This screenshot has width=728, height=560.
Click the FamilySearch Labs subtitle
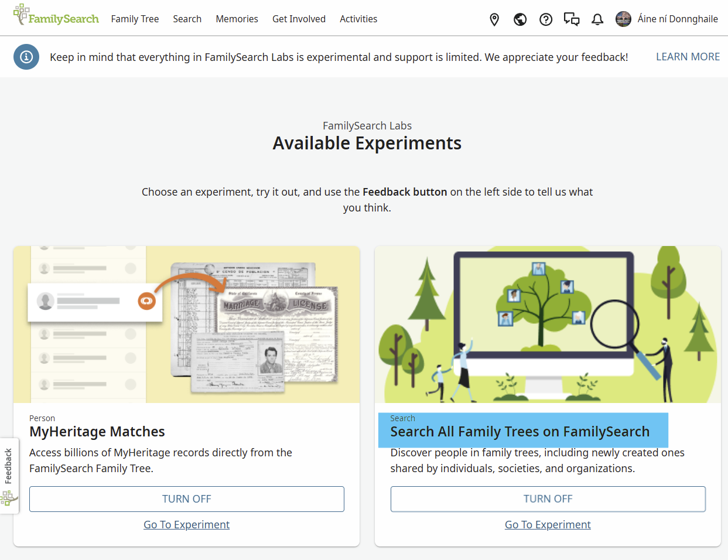[367, 125]
